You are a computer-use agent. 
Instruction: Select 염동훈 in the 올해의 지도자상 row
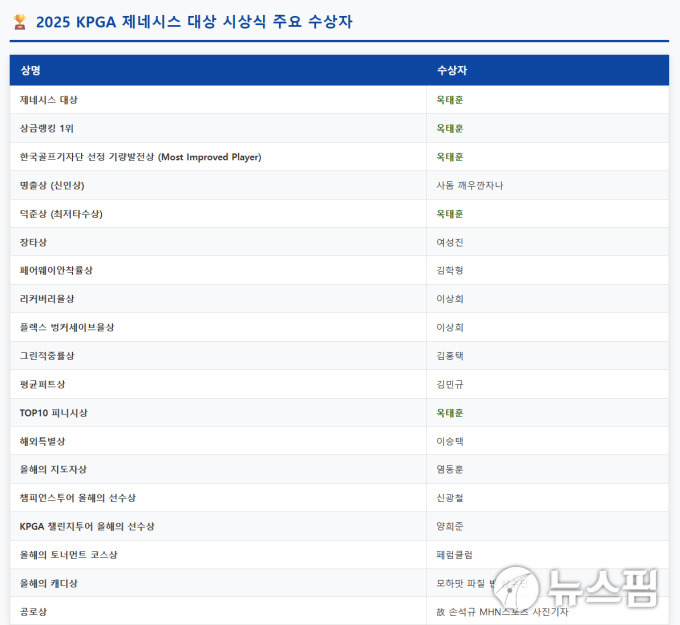tap(450, 469)
